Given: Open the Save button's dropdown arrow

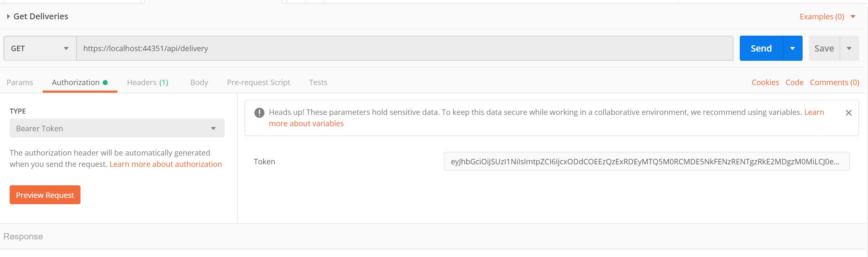Looking at the screenshot, I should 850,48.
